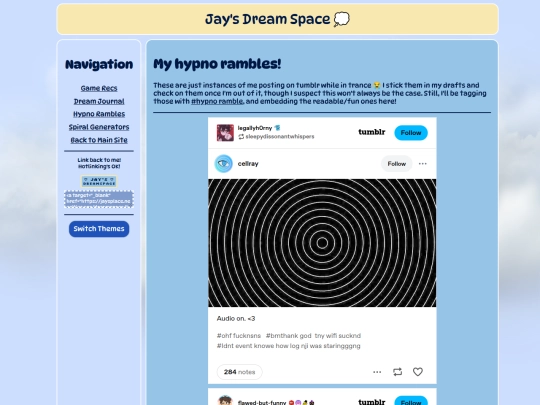Select the link-back embed code box
Viewport: 540px width, 405px height.
tap(99, 199)
